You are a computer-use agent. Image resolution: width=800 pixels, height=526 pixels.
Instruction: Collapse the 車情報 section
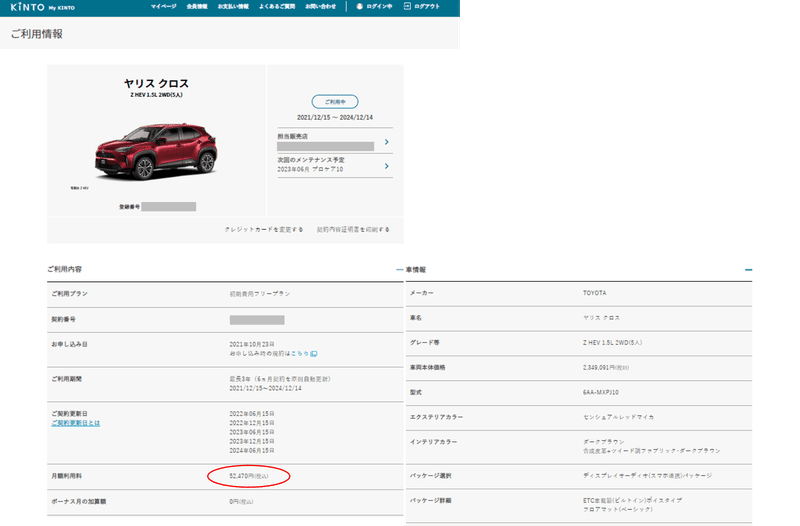coord(748,269)
